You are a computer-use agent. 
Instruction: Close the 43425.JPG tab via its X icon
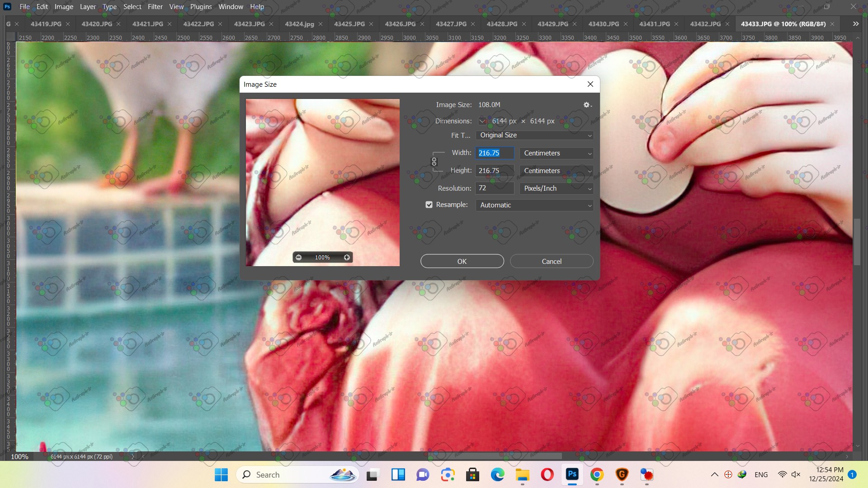(x=371, y=24)
